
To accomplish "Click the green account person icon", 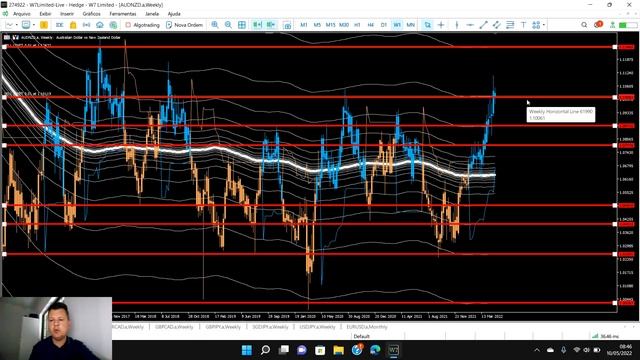I will pyautogui.click(x=612, y=25).
